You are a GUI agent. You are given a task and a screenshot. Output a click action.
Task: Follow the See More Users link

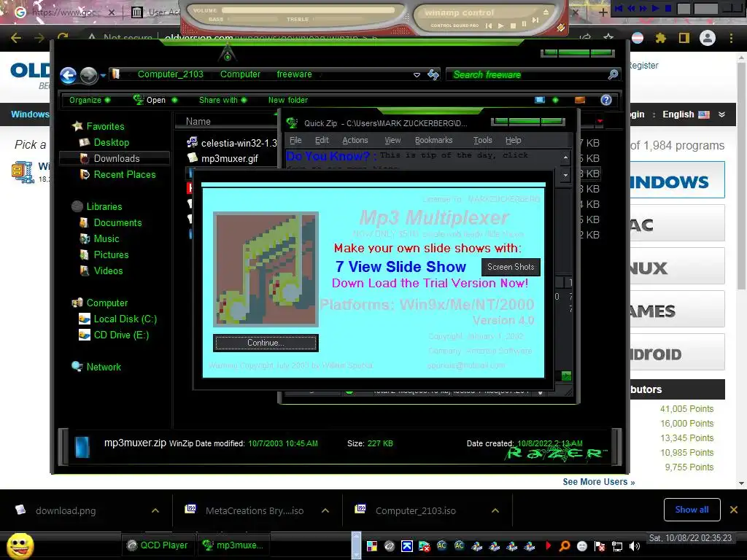(x=598, y=482)
